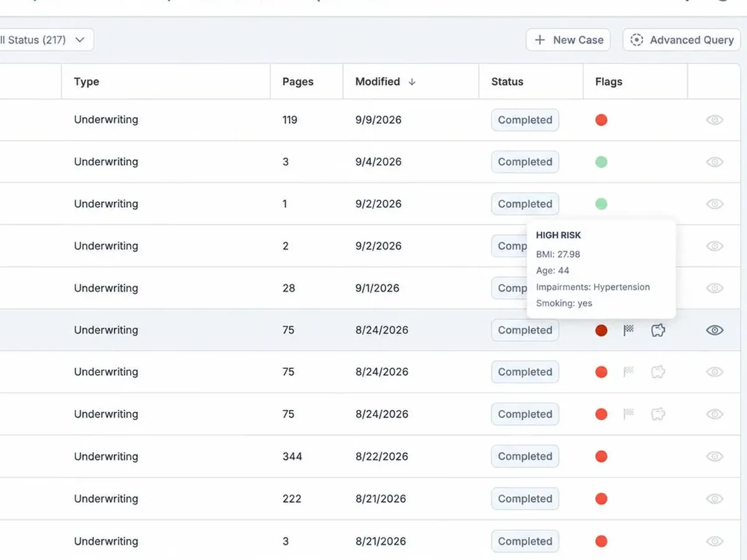Toggle the eye icon on the 1-page row
Screen dimensions: 747x560
(x=715, y=203)
